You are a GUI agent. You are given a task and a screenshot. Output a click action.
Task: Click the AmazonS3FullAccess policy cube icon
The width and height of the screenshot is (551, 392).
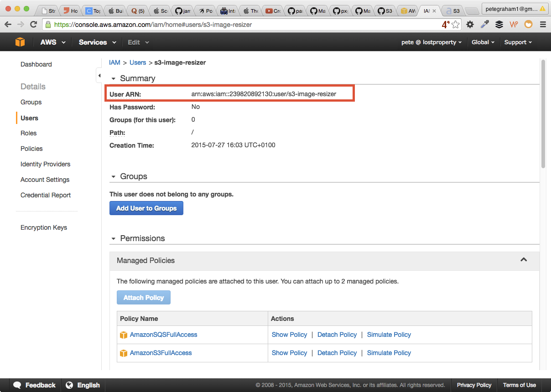[x=124, y=353]
